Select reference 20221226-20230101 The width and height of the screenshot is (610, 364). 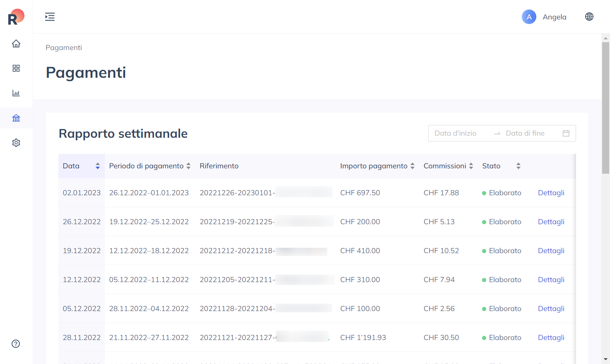pos(237,193)
